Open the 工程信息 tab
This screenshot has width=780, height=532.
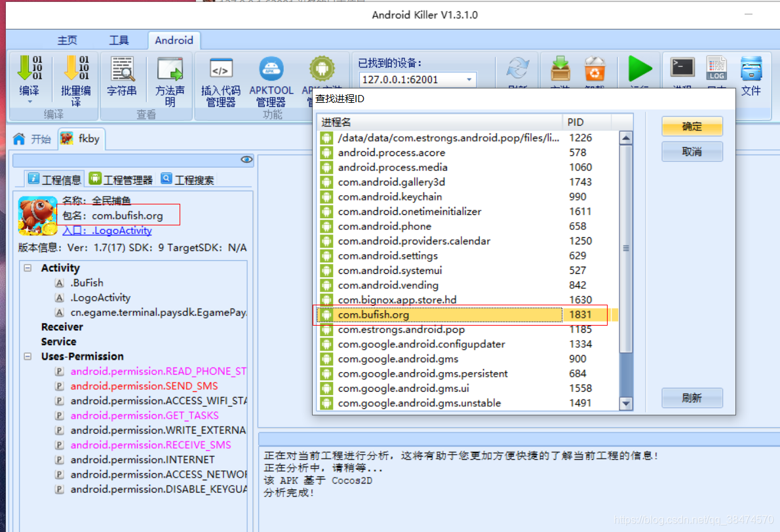point(54,180)
